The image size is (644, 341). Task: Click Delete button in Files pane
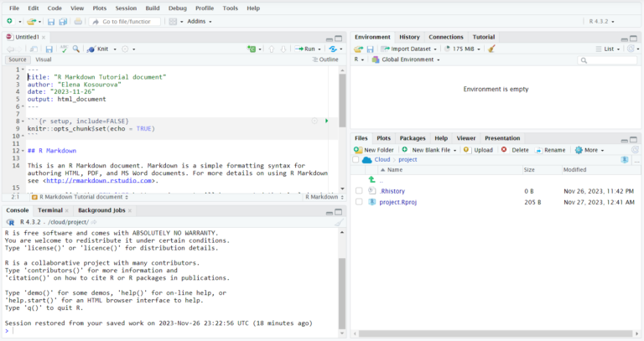515,150
